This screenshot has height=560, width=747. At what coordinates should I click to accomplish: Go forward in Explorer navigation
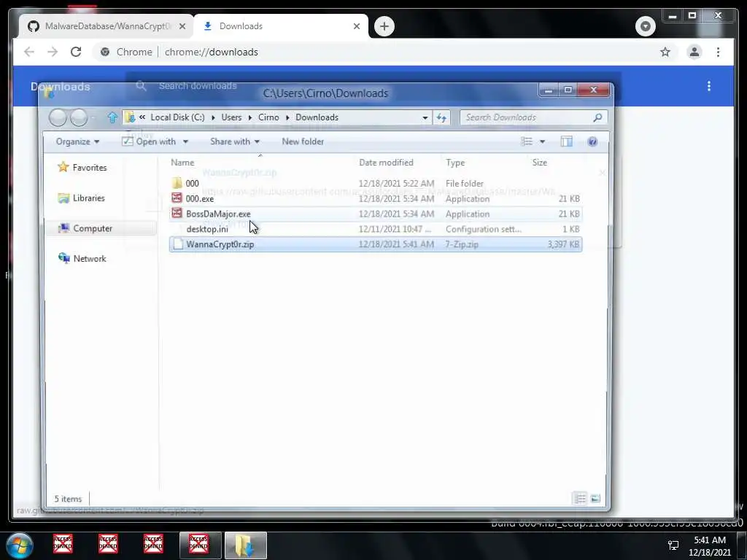tap(79, 117)
